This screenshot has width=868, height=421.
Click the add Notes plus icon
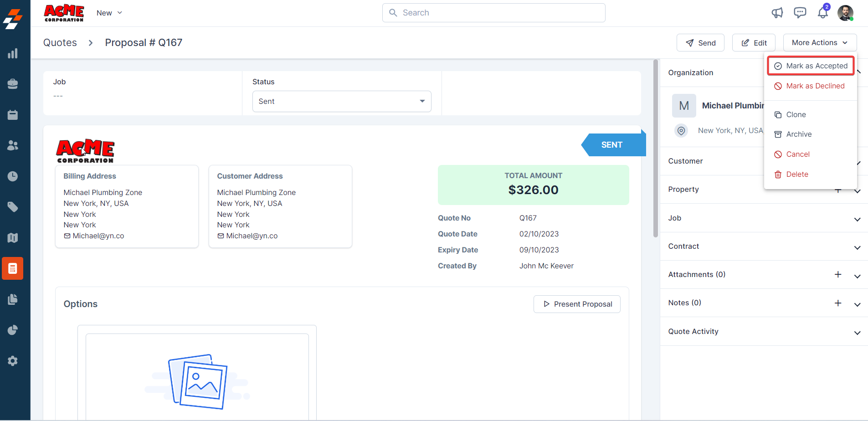pos(837,303)
